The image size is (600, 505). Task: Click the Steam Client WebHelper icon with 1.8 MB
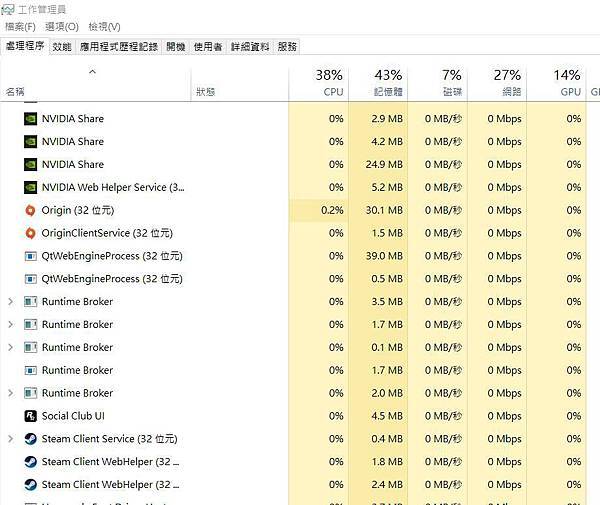[31, 462]
